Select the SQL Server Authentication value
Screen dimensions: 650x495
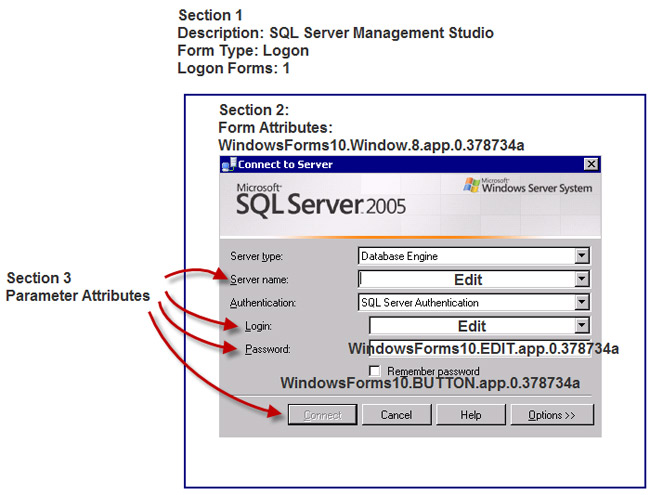(420, 303)
